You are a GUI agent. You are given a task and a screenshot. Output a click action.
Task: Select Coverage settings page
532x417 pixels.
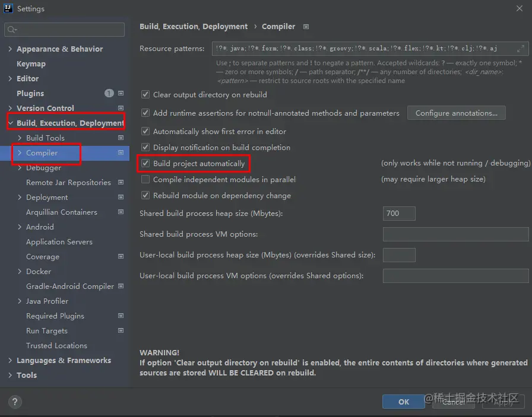pyautogui.click(x=42, y=257)
